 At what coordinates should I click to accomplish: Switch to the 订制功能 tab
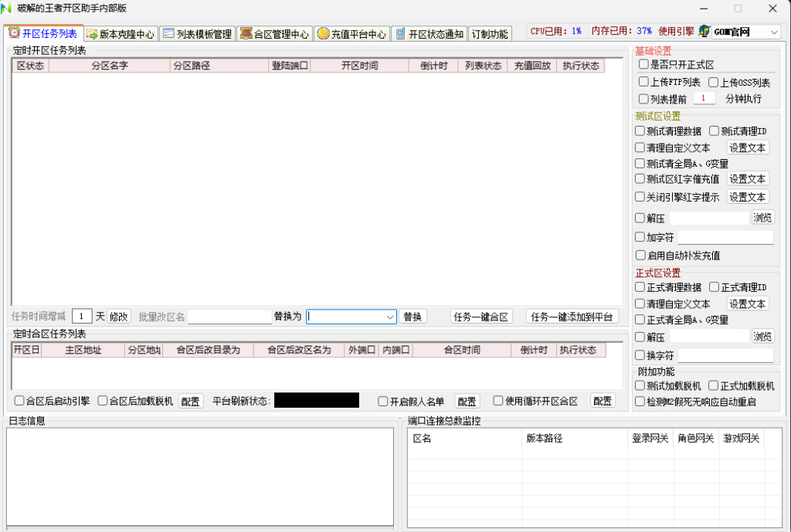490,34
